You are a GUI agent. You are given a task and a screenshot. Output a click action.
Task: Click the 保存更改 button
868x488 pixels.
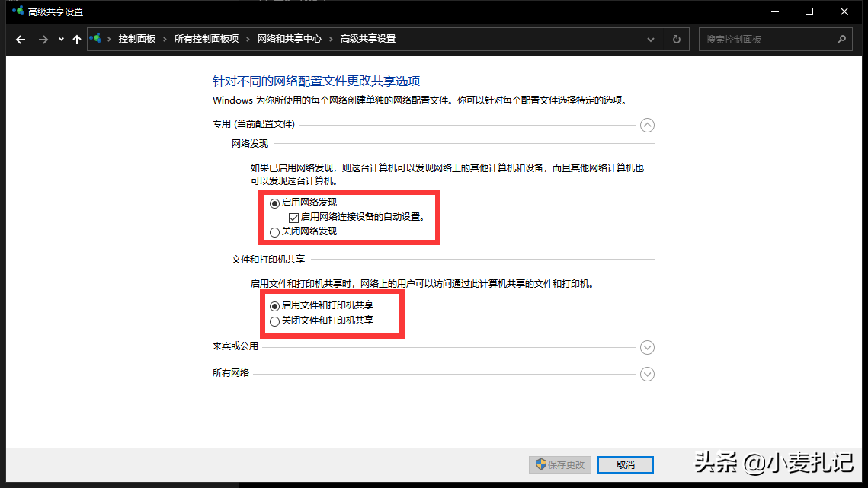coord(560,464)
